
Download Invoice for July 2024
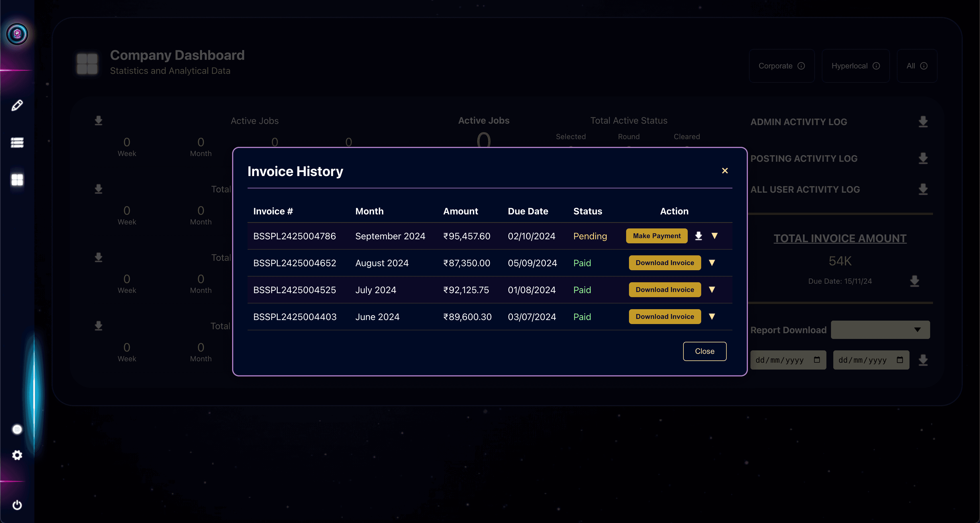[665, 290]
